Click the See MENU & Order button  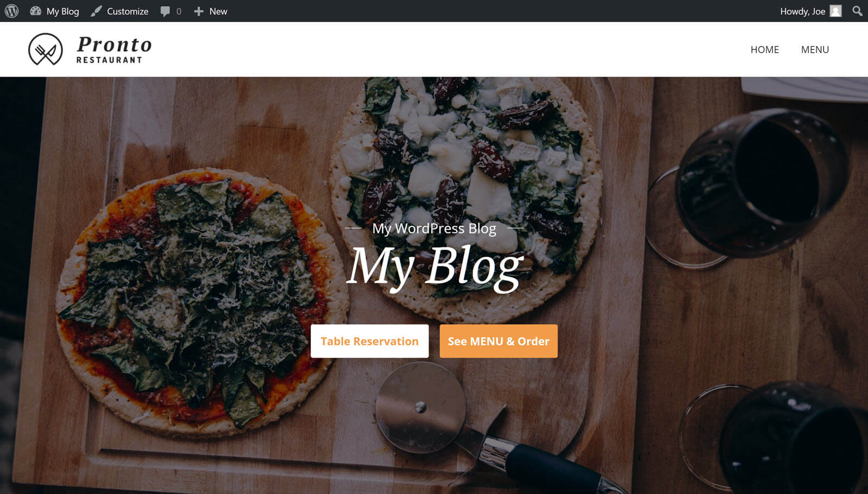(499, 341)
